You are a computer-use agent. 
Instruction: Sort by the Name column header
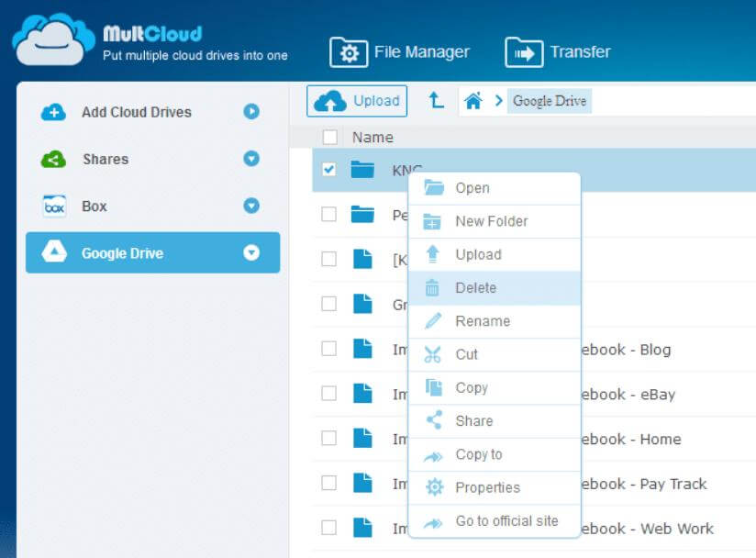pos(372,138)
